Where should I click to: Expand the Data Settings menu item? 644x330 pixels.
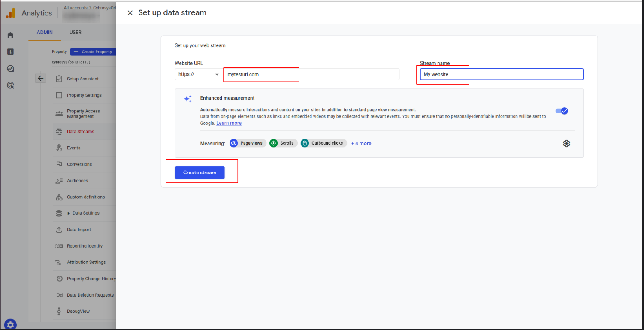85,213
